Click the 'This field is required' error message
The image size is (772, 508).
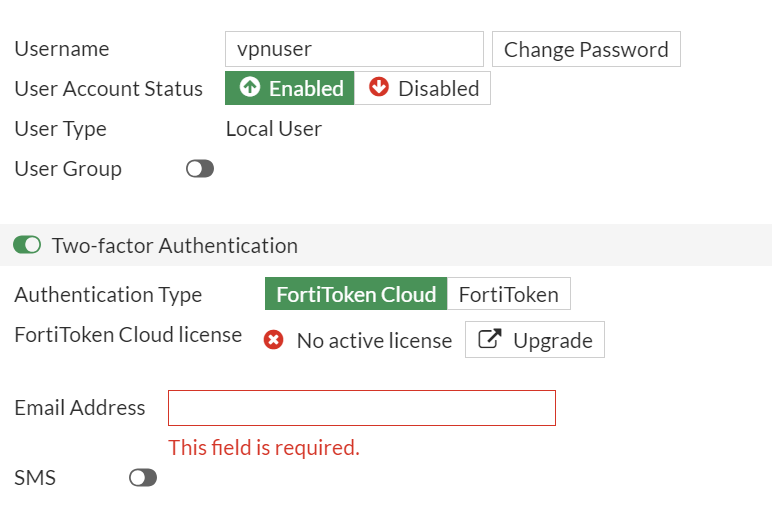pos(264,447)
